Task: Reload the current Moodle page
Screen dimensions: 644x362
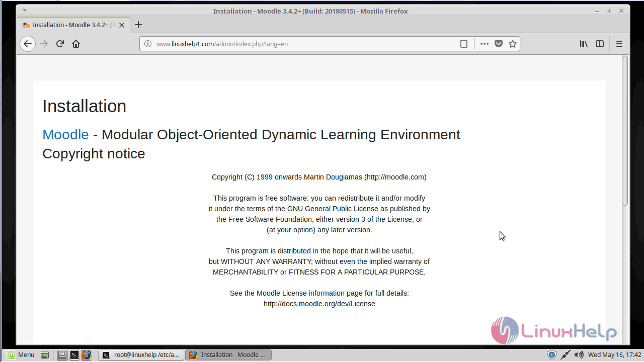Action: (x=60, y=44)
